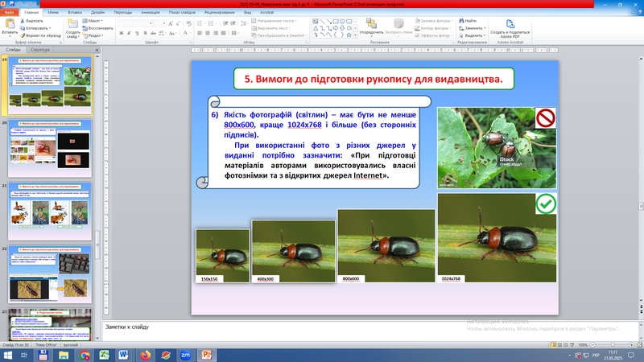644x362 pixels.
Task: Click the zoom level slider
Action: pos(612,345)
